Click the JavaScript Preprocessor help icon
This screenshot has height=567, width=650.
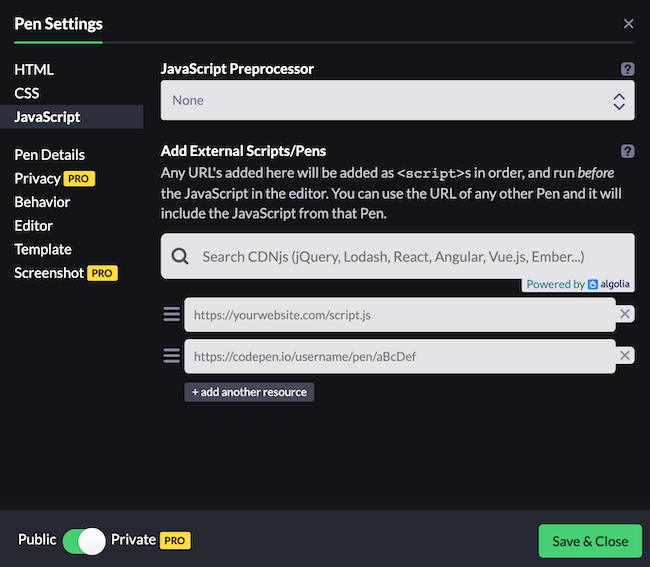click(x=627, y=69)
